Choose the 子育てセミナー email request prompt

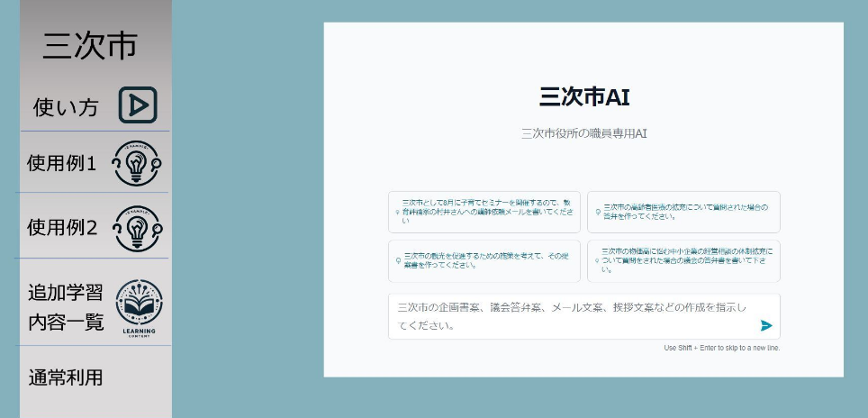(486, 213)
